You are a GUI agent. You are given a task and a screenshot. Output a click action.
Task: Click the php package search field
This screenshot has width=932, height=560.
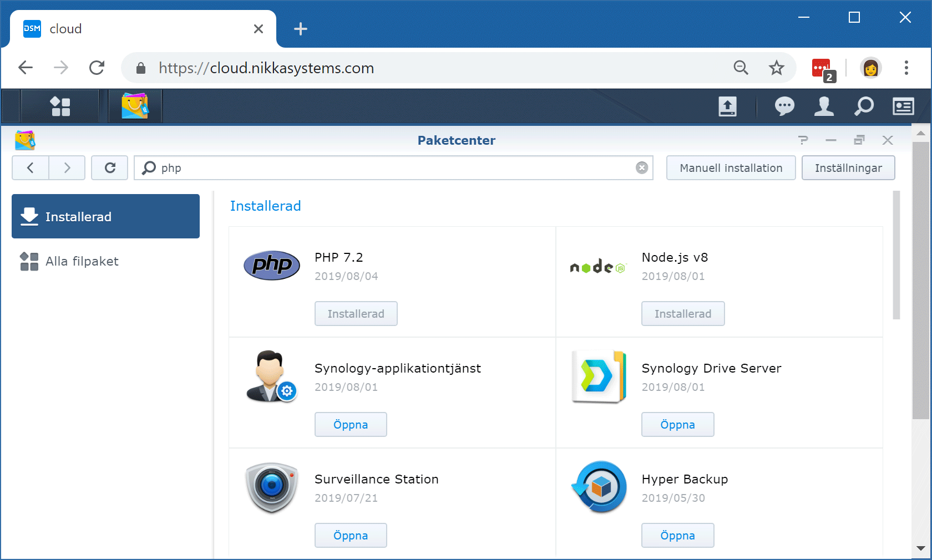point(393,168)
